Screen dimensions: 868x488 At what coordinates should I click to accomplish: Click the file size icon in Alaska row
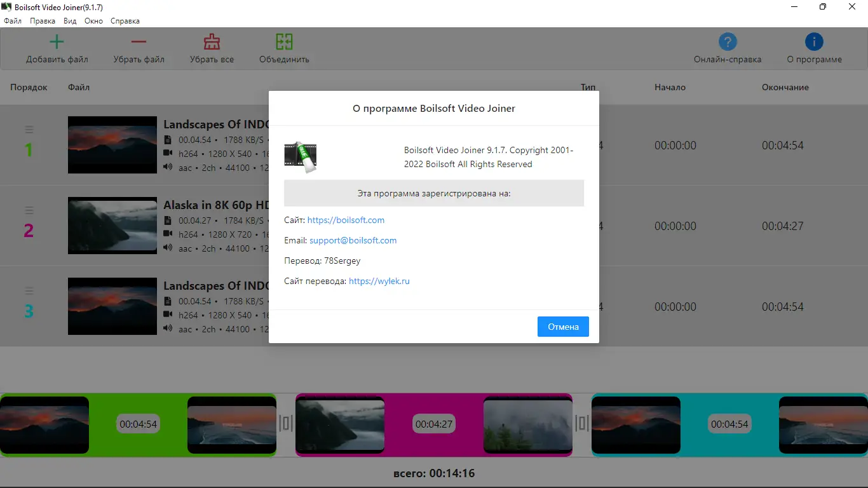point(168,220)
